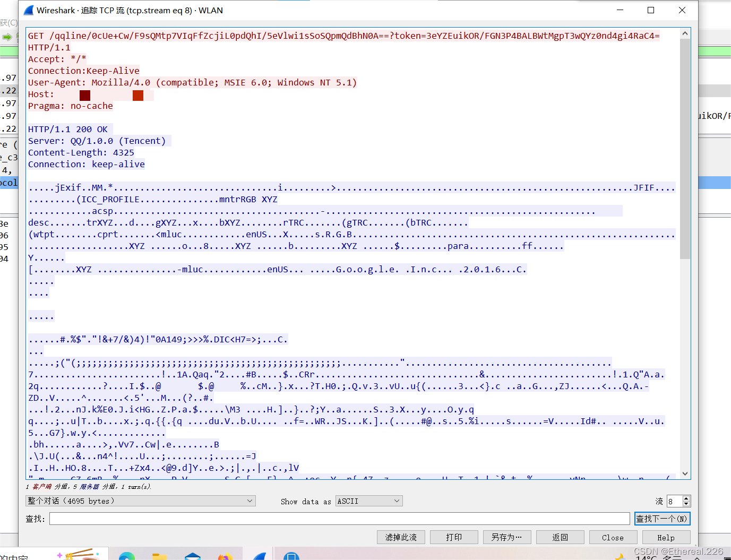The height and width of the screenshot is (560, 731).
Task: Click the Help button
Action: point(666,537)
